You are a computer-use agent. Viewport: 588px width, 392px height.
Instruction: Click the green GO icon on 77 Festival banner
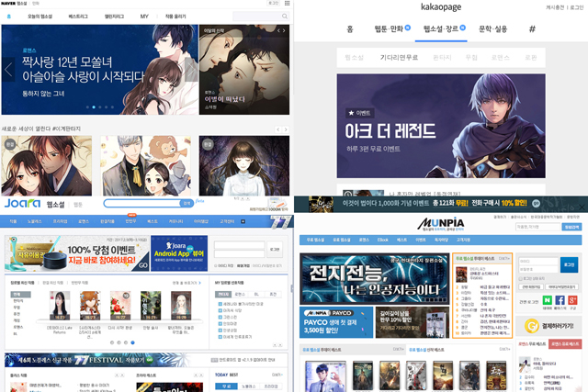pos(150,360)
